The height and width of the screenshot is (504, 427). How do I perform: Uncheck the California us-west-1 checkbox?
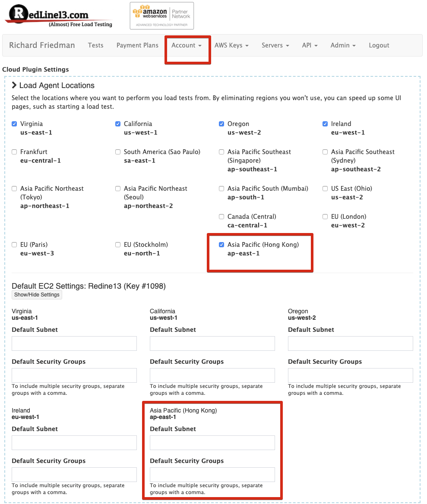(x=118, y=124)
